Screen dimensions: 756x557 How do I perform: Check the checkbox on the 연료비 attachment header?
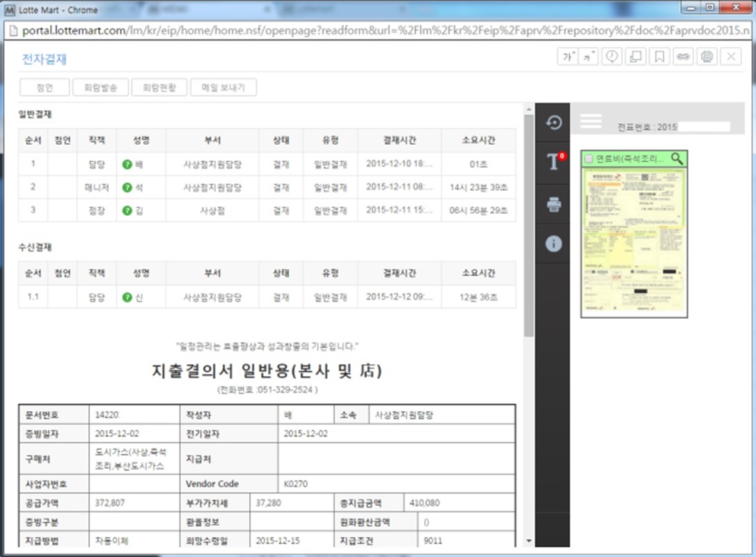pos(589,158)
